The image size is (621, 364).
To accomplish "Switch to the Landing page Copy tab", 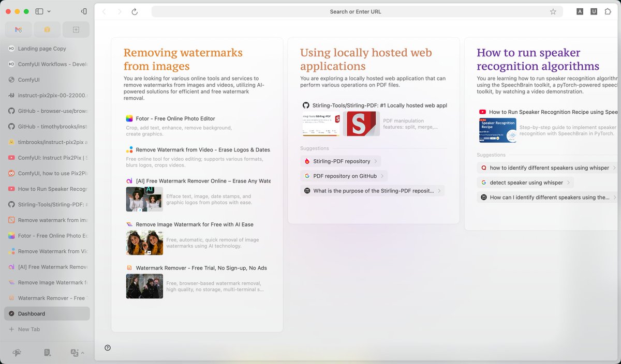I will point(47,49).
